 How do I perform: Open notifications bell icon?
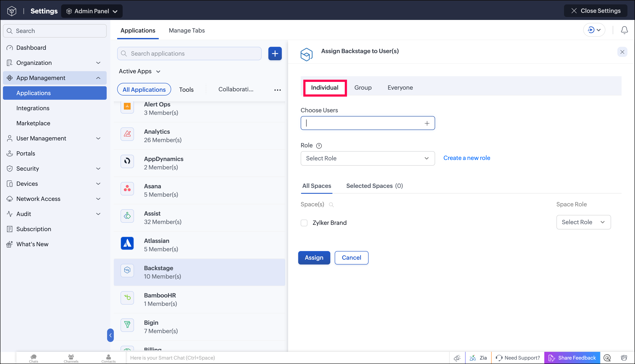click(x=624, y=30)
